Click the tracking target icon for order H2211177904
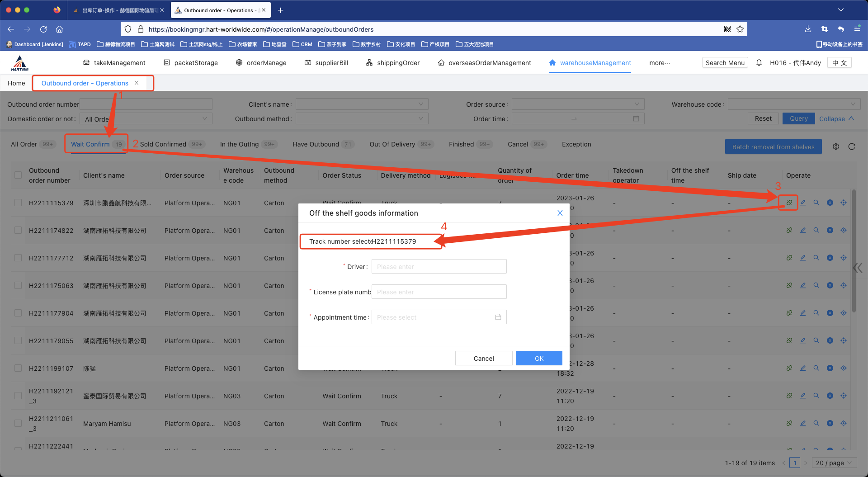This screenshot has height=477, width=868. tap(844, 313)
